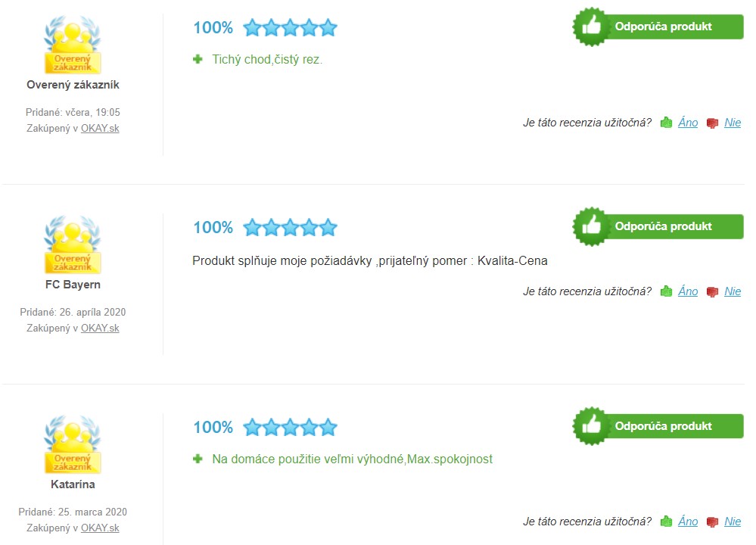This screenshot has width=756, height=545.
Task: Click Nie link on first review
Action: [733, 123]
